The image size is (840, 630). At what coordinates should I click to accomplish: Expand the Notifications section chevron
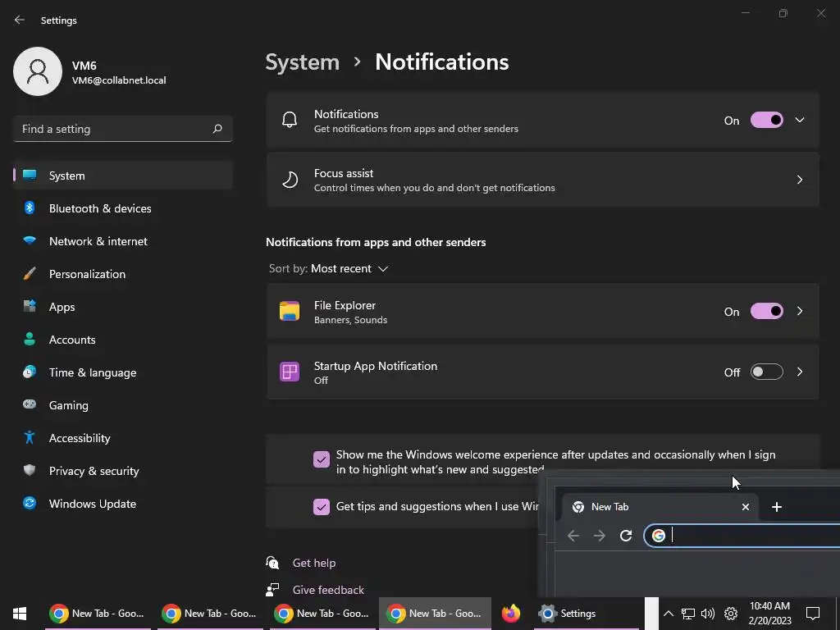coord(799,120)
